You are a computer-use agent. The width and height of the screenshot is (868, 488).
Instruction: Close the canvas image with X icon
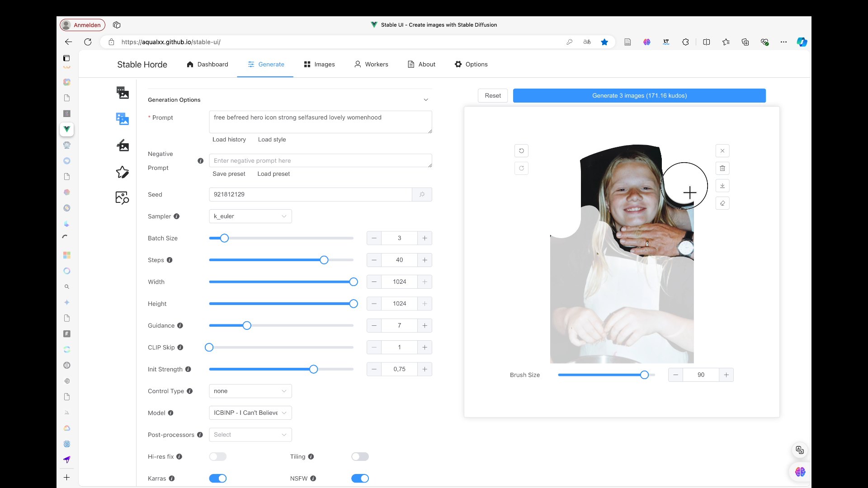point(722,151)
